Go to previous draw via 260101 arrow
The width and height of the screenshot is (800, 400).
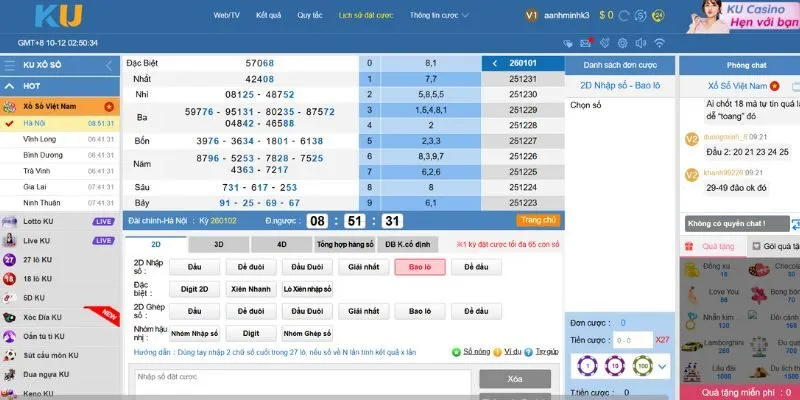pos(495,64)
